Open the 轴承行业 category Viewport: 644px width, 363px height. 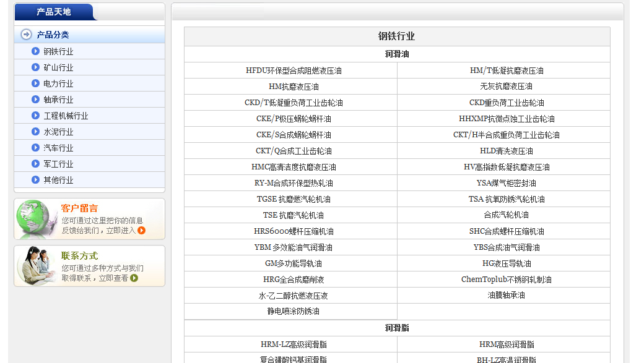coord(58,100)
